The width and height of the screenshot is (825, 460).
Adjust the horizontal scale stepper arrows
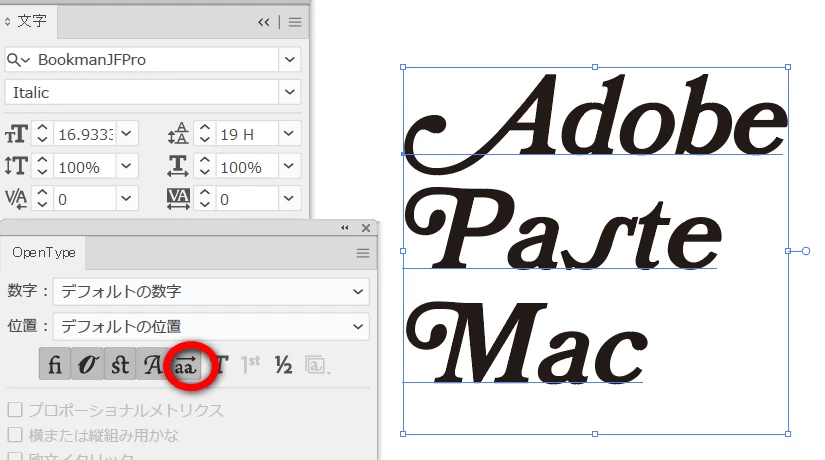(205, 166)
